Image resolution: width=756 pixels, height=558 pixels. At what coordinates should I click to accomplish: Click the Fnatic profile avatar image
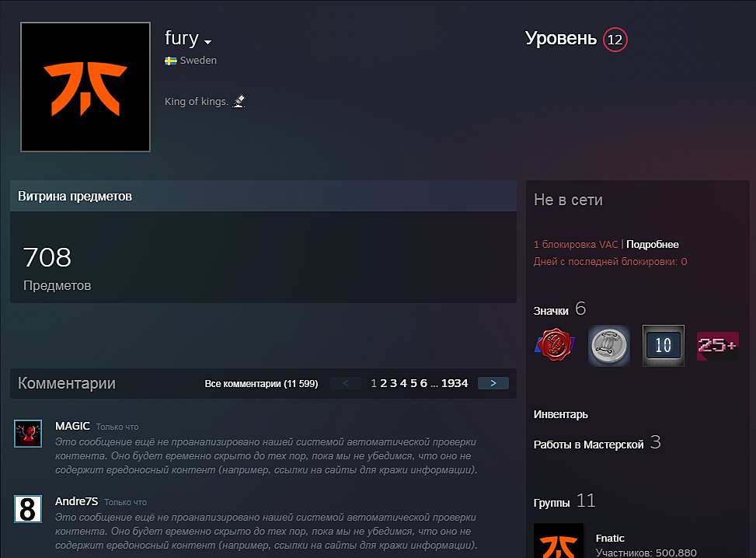click(85, 87)
